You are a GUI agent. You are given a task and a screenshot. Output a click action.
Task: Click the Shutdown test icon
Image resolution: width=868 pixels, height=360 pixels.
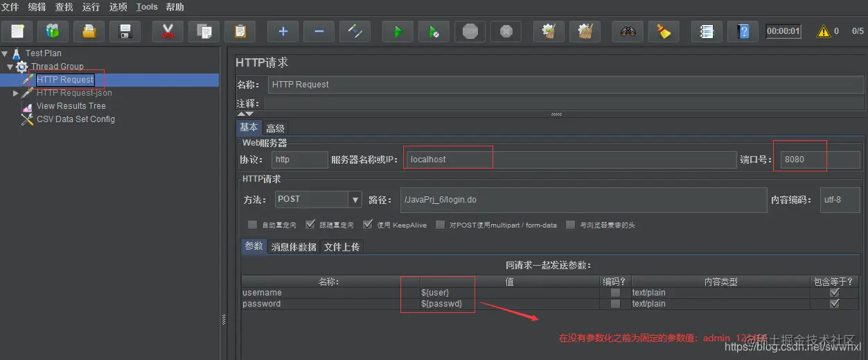point(506,31)
